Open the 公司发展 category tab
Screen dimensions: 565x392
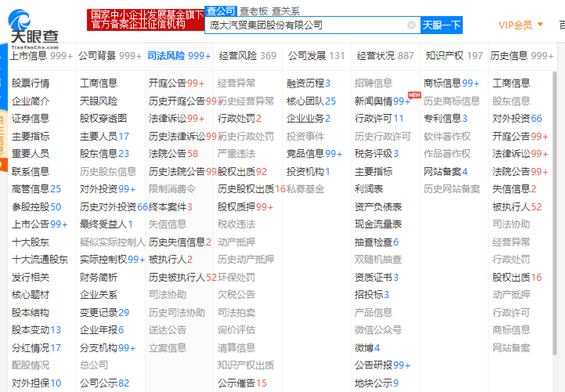(x=316, y=56)
